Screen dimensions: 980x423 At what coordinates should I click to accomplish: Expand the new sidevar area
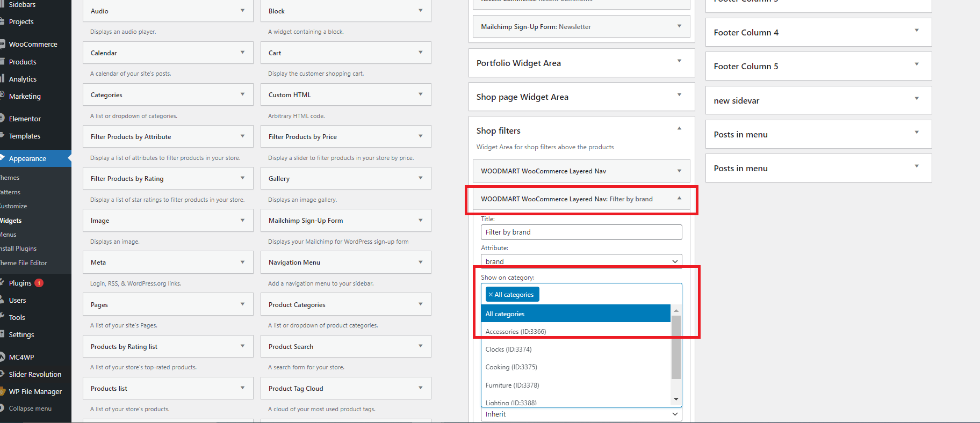pyautogui.click(x=917, y=99)
